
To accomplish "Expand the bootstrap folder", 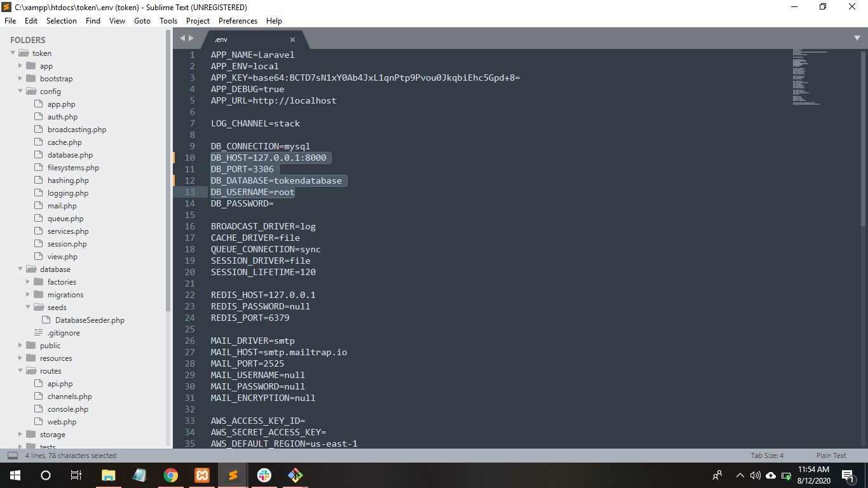I will (x=20, y=79).
